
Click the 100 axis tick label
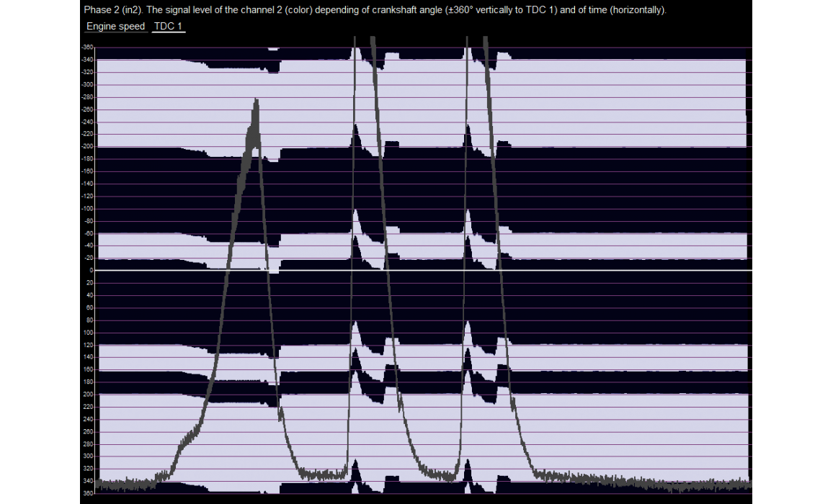pos(88,333)
